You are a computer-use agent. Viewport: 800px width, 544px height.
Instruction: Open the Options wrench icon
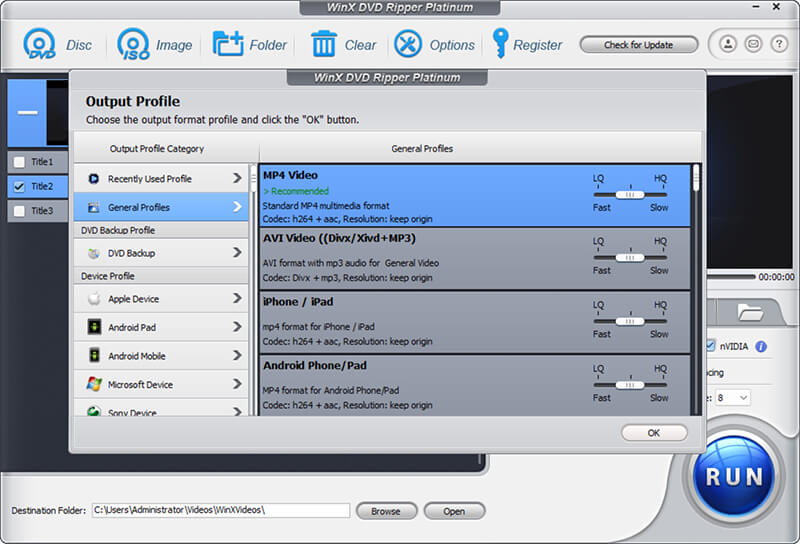408,44
